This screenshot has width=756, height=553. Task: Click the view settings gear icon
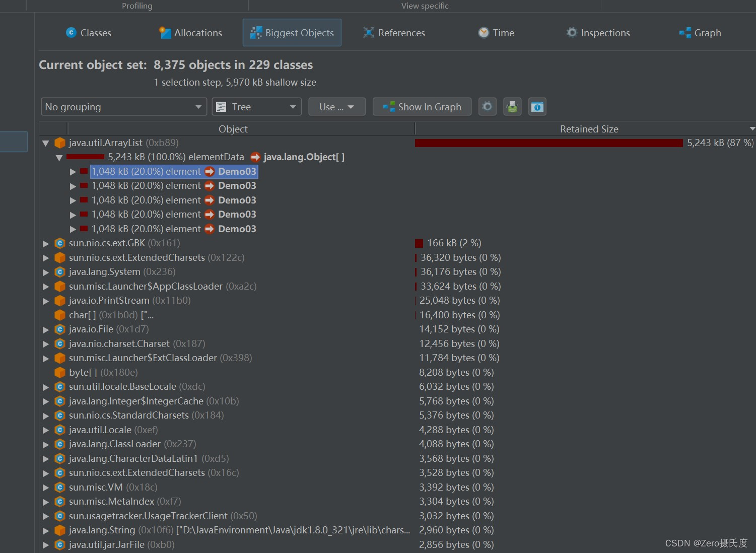point(487,107)
